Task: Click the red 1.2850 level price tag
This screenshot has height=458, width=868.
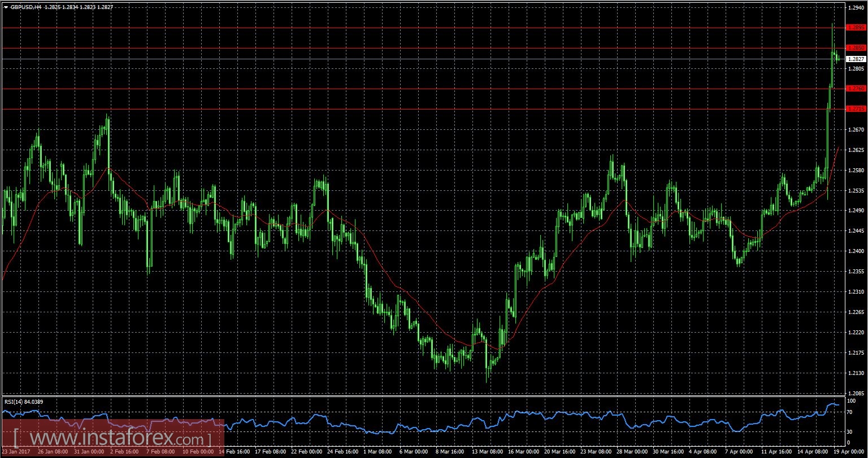Action: [856, 48]
